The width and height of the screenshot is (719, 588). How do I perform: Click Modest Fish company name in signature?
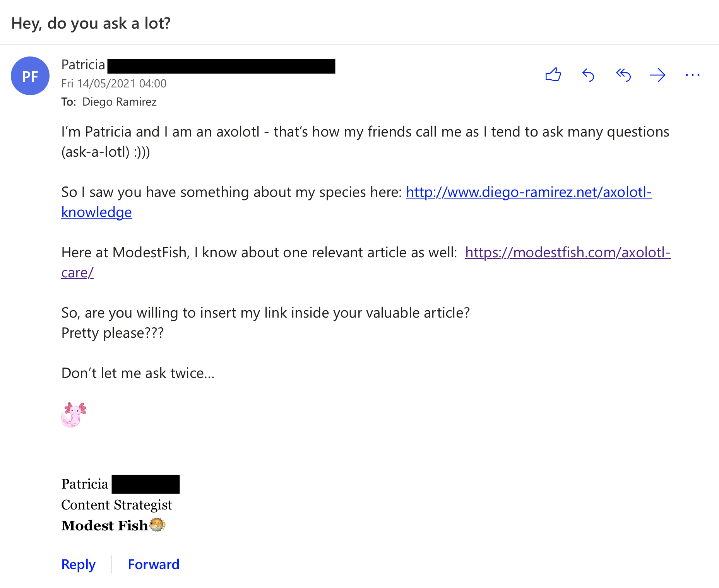click(104, 526)
